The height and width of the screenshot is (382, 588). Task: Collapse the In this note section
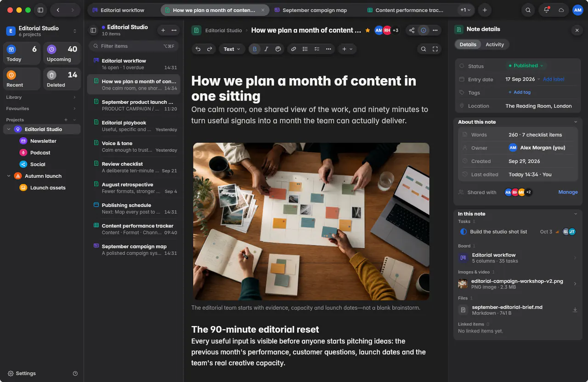point(576,214)
